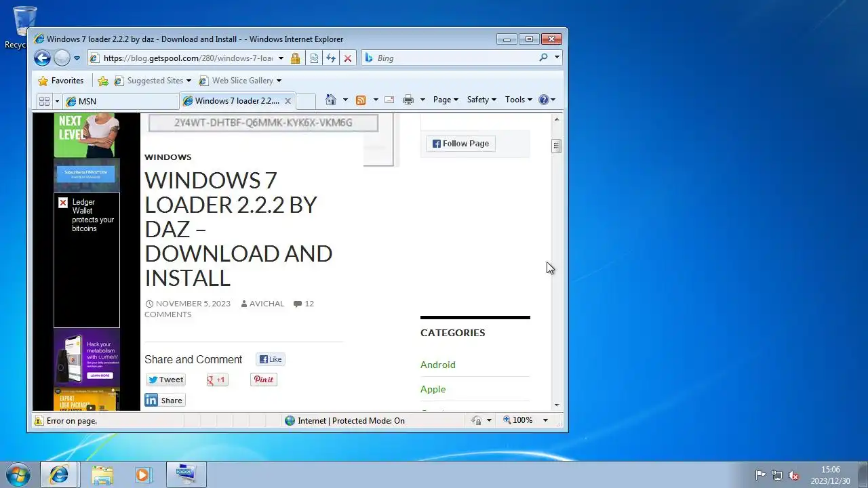Click the page scrollbar up arrow
Screen dimensions: 868x488
point(557,119)
